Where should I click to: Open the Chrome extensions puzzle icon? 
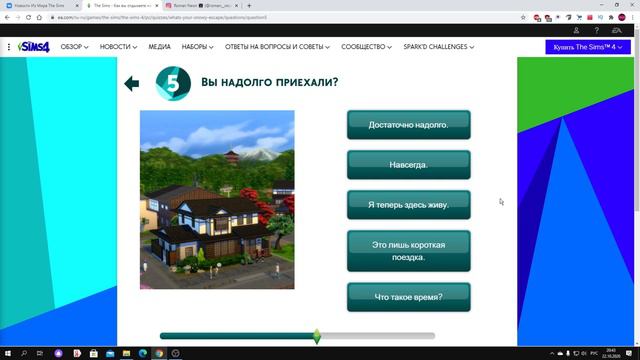pyautogui.click(x=611, y=18)
